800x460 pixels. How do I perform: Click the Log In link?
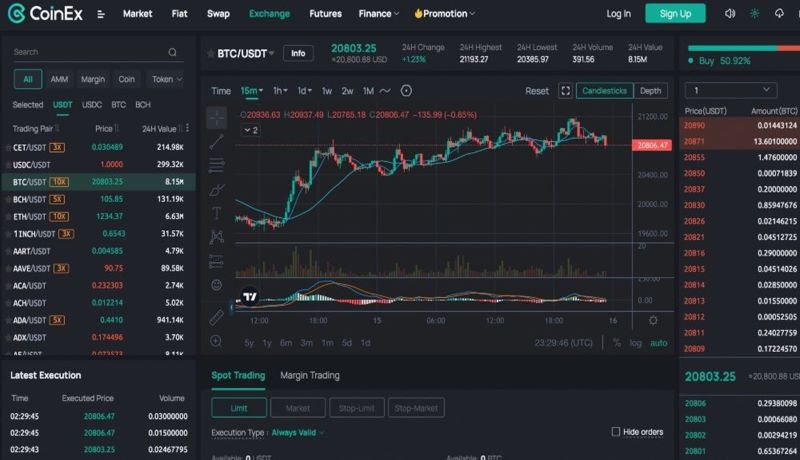coord(618,14)
